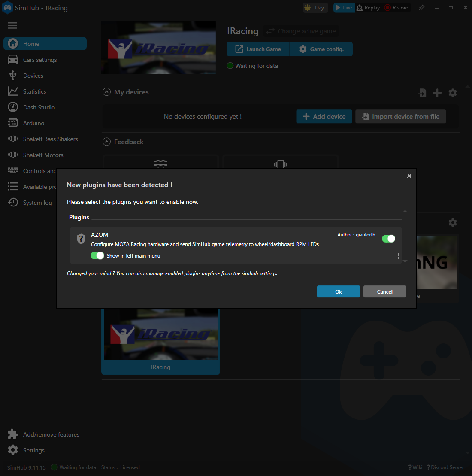Click the Available properties list icon
This screenshot has width=472, height=476.
pyautogui.click(x=13, y=186)
